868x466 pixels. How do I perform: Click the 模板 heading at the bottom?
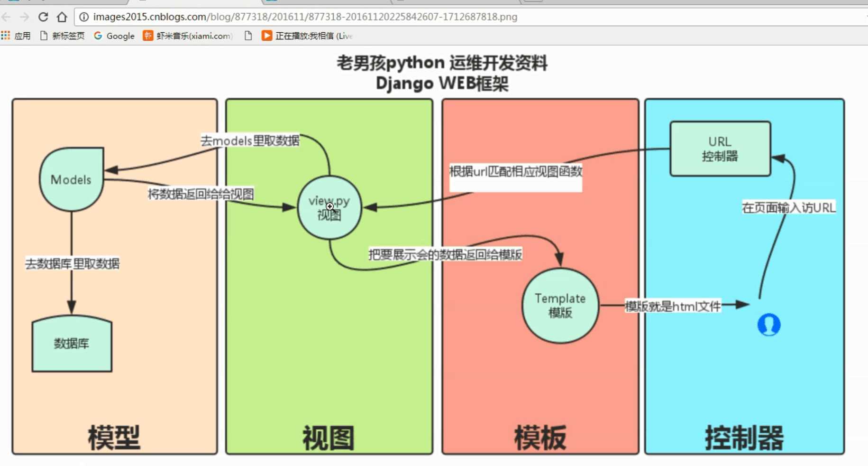point(540,438)
